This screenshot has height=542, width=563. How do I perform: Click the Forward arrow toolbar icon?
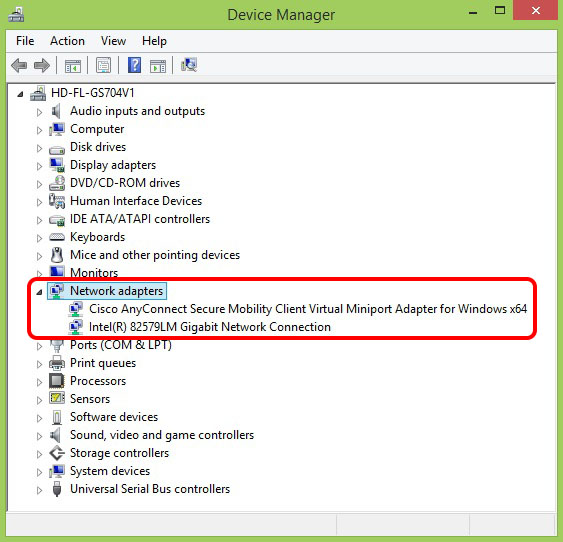(42, 66)
